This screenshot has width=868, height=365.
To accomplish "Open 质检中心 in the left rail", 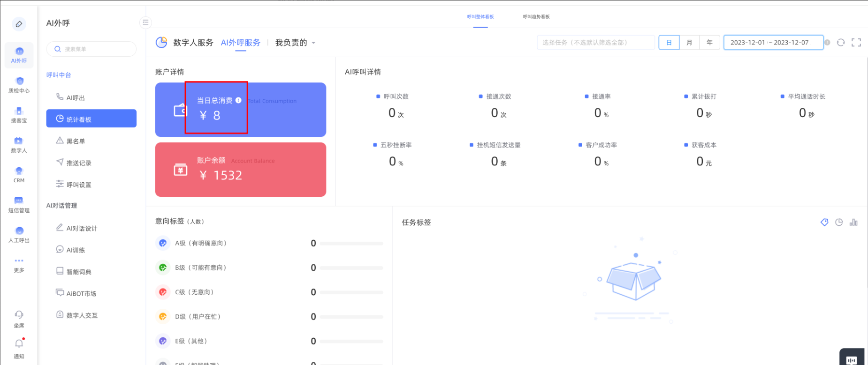I will pyautogui.click(x=19, y=85).
